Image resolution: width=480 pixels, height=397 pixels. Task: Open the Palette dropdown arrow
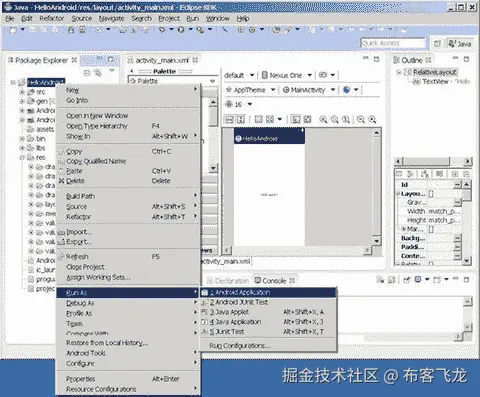coord(212,81)
